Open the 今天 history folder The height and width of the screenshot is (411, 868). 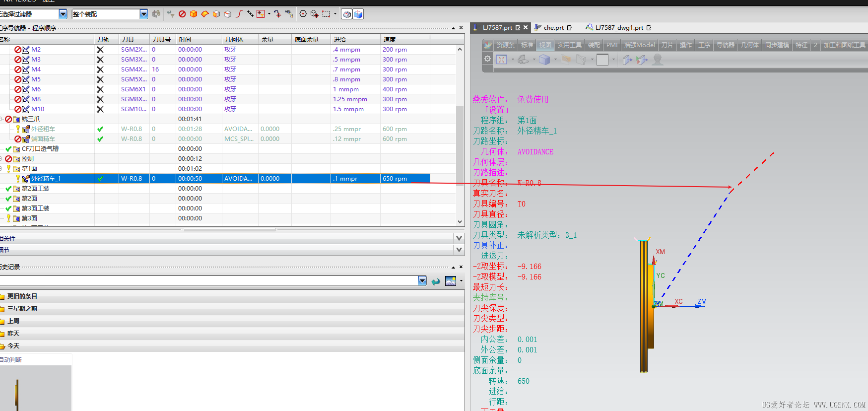(x=13, y=345)
